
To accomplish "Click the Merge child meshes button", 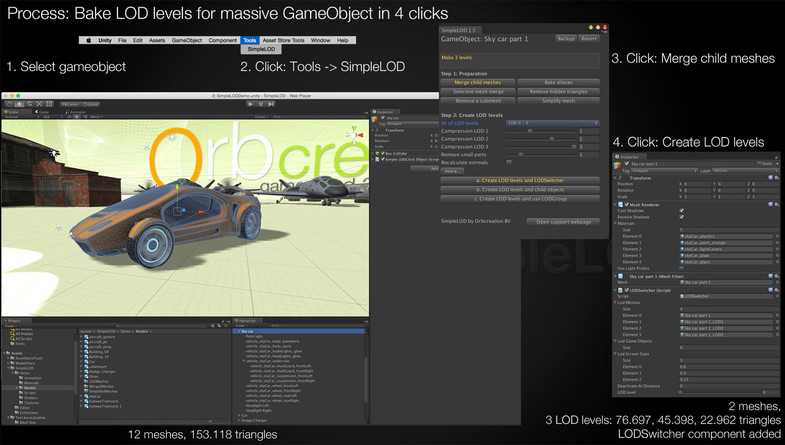I will coord(477,83).
